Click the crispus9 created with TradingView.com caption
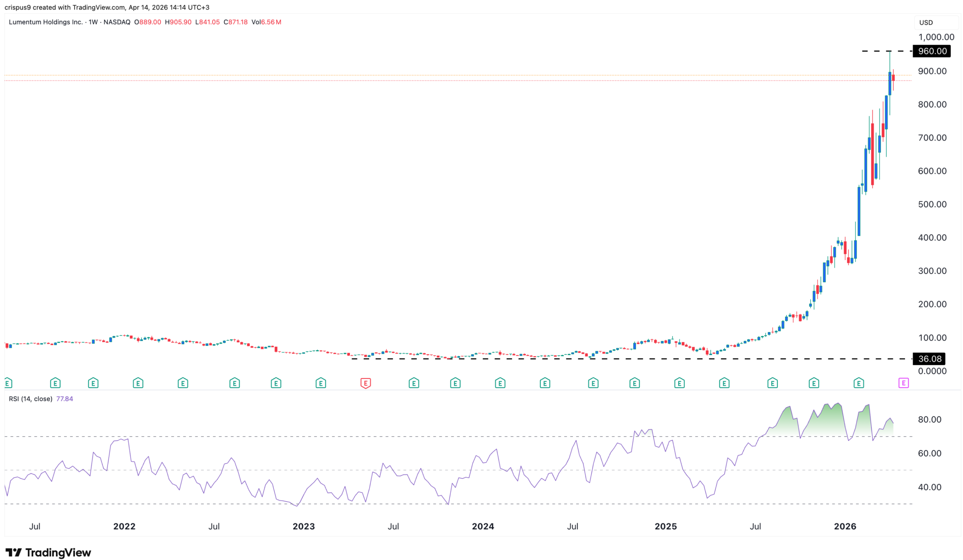963x560 pixels. pyautogui.click(x=107, y=7)
